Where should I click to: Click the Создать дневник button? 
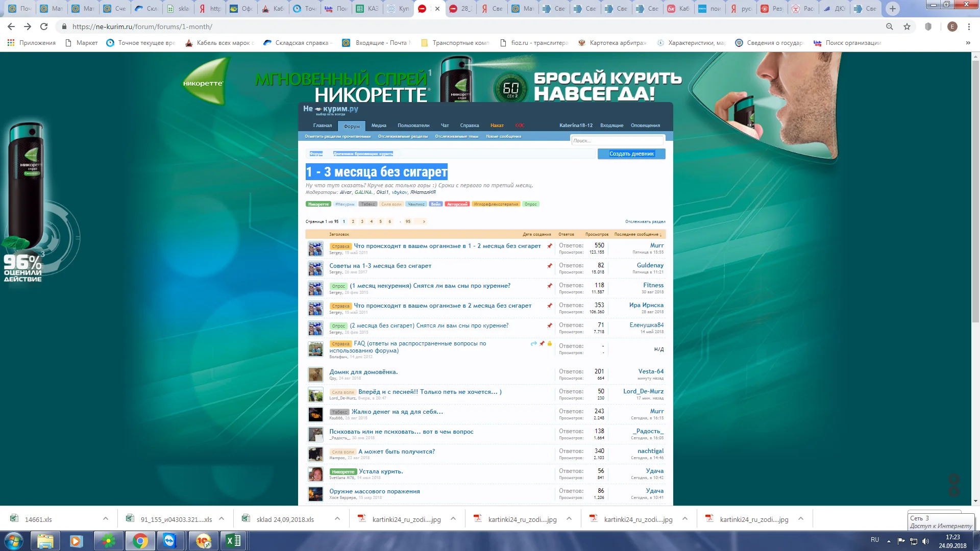pos(631,154)
